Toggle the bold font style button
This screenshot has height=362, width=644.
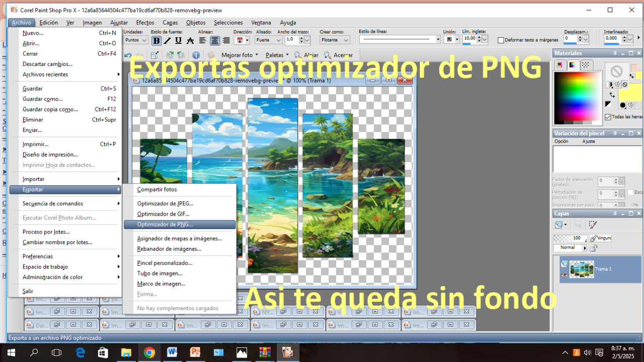pos(156,41)
